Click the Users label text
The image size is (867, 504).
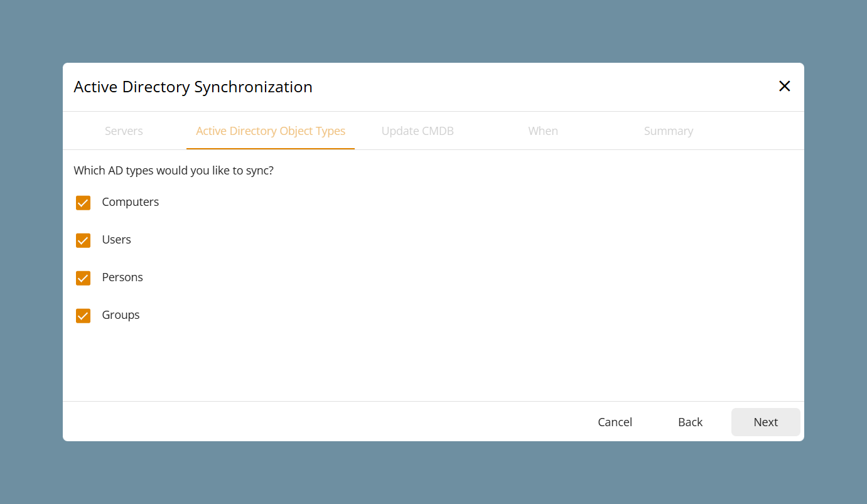(117, 240)
